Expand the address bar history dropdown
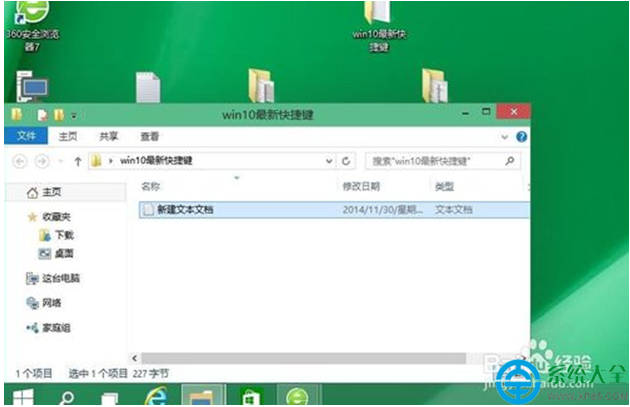The width and height of the screenshot is (630, 407). pyautogui.click(x=329, y=161)
